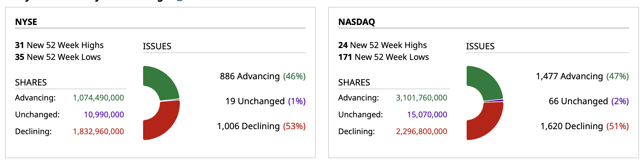Click NASDAQ 24 New 52 Week Highs
The image size is (644, 161).
pos(382,45)
